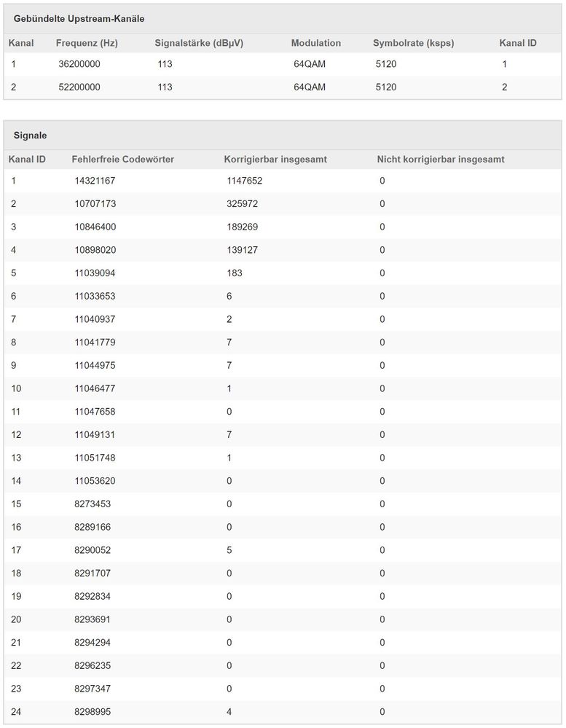Select the correctable value 139127
The height and width of the screenshot is (728, 566).
242,250
